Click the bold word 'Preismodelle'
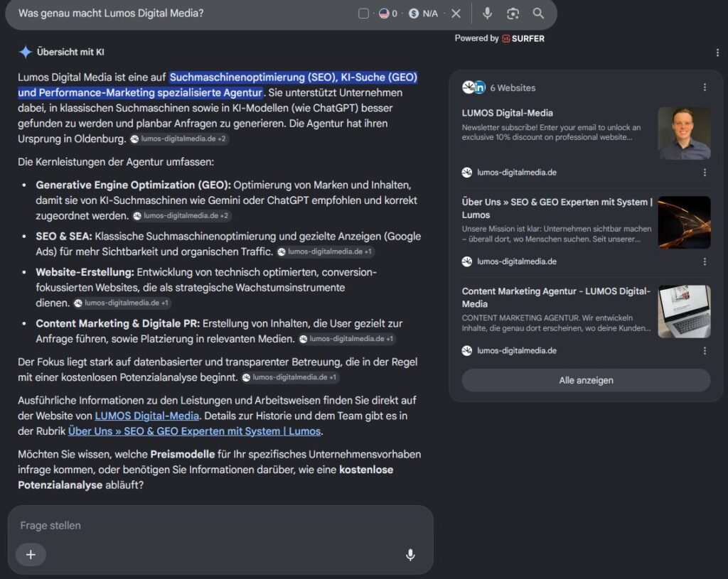Image resolution: width=728 pixels, height=579 pixels. coord(183,454)
